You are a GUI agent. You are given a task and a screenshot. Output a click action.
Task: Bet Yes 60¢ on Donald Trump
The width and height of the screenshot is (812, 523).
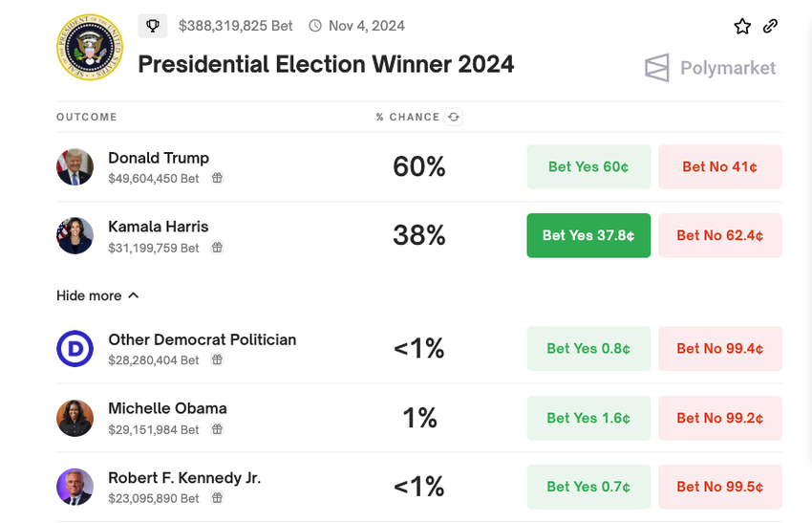[x=588, y=167]
